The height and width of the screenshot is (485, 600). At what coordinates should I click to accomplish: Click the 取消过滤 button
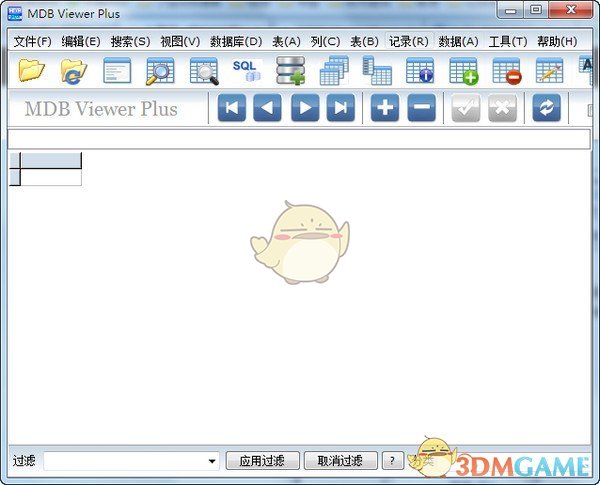[341, 461]
